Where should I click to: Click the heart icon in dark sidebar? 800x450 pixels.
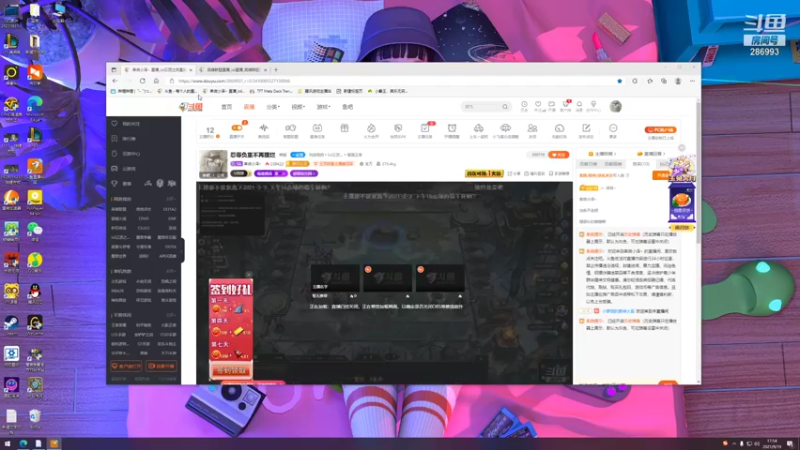114,123
